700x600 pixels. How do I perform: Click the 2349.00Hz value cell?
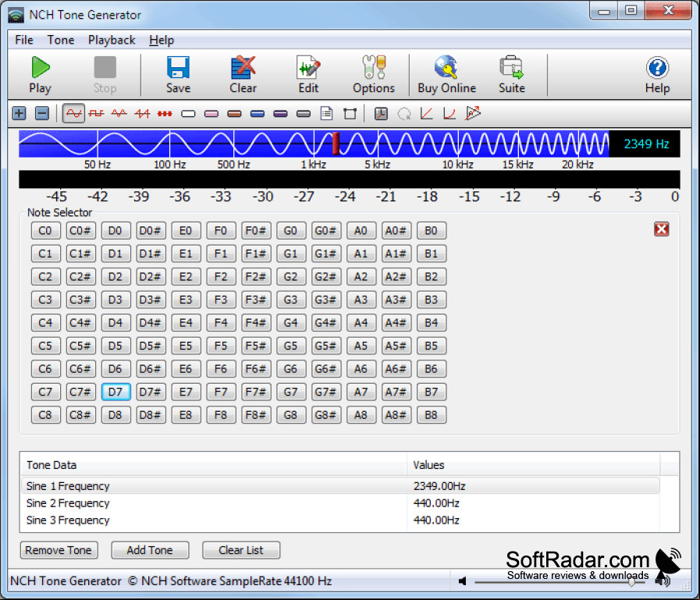click(x=439, y=486)
